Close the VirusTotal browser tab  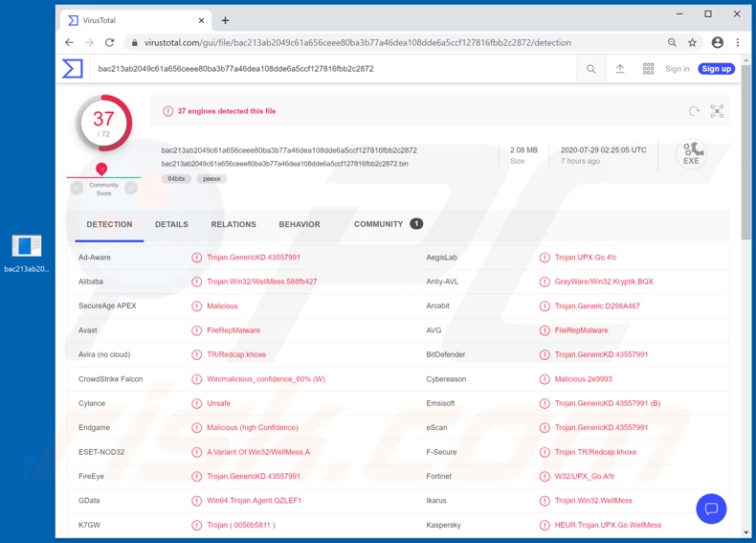coord(202,20)
